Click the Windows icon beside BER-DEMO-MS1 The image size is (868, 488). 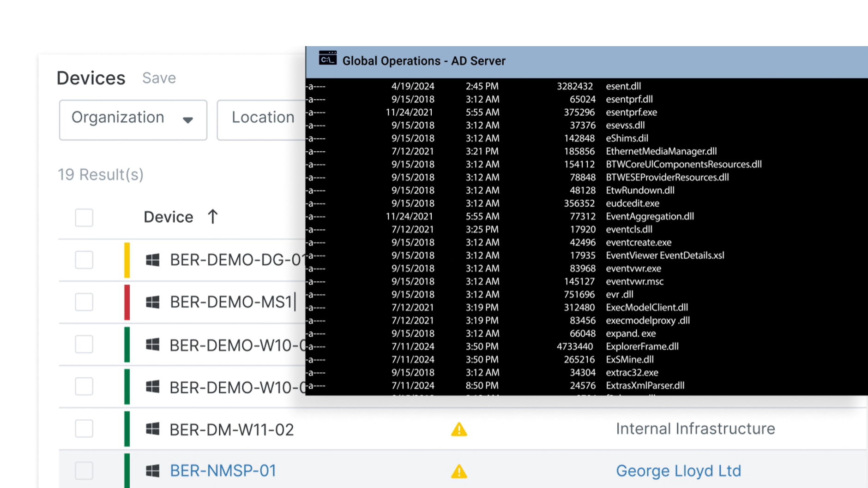[x=153, y=302]
